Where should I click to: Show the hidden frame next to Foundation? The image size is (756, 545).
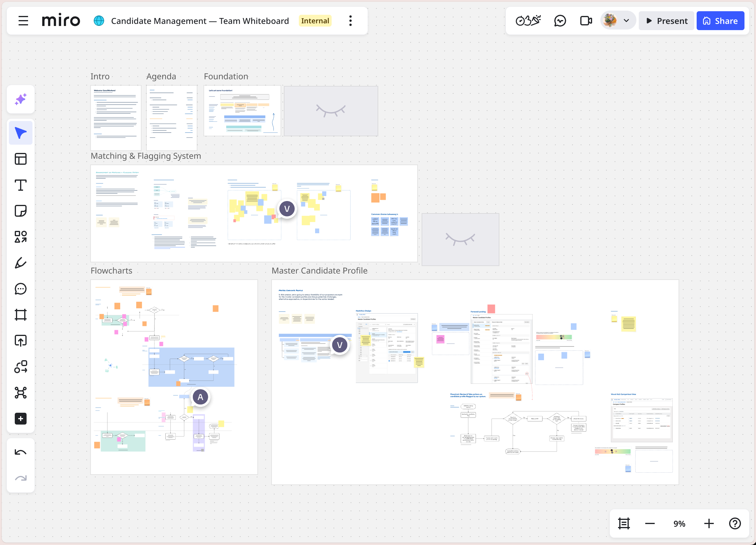(331, 111)
